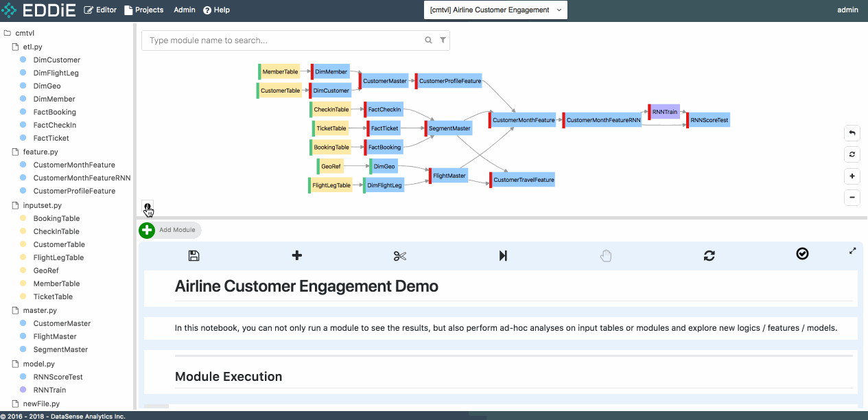Zoom in on the module graph

[852, 176]
